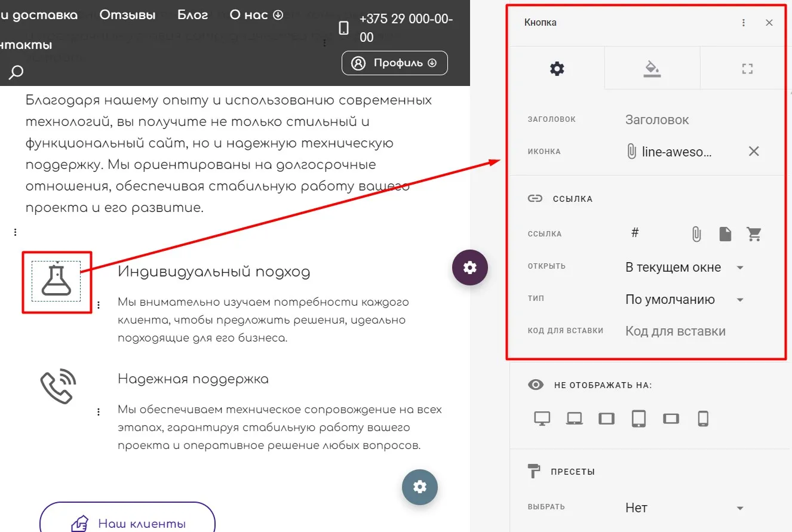Clear the selected line-awesome icon
Screen dimensions: 792x532
click(x=754, y=151)
